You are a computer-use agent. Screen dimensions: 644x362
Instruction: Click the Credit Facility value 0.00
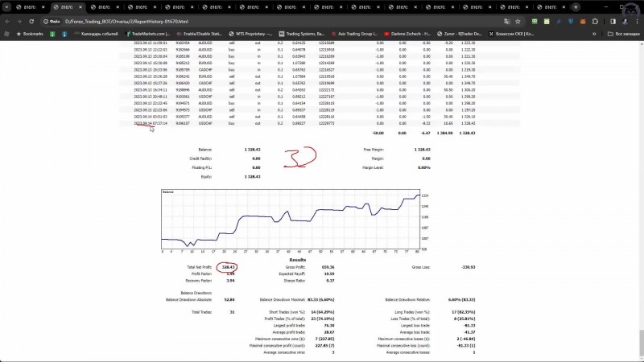[256, 158]
